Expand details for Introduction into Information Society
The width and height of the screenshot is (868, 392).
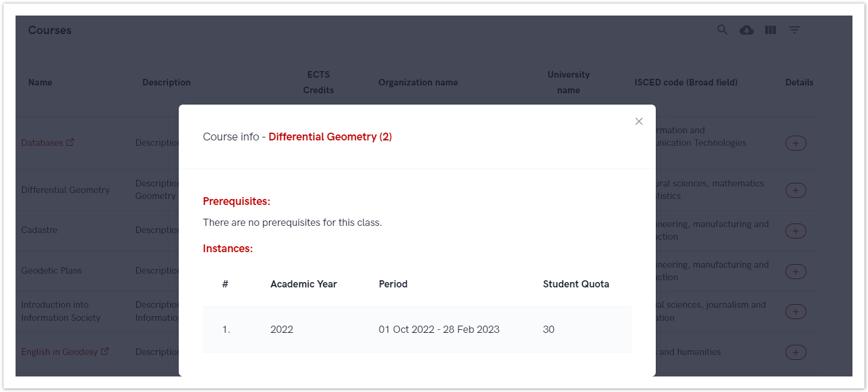click(x=795, y=312)
